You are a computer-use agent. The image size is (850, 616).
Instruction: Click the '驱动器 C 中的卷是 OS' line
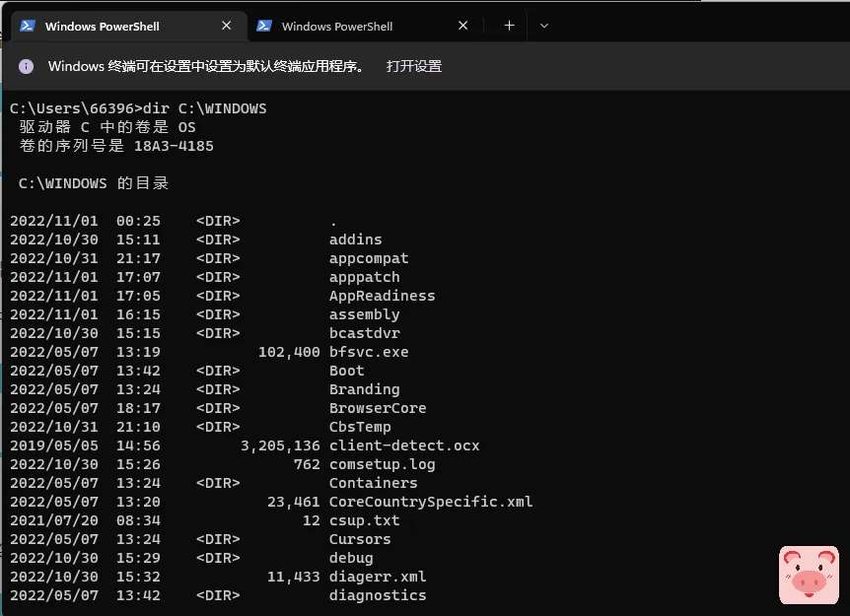(x=107, y=127)
